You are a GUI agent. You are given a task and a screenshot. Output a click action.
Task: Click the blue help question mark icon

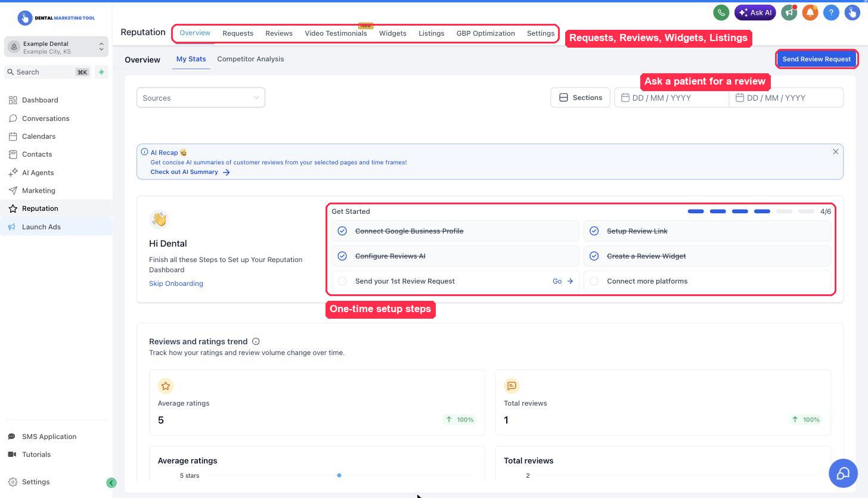click(831, 13)
